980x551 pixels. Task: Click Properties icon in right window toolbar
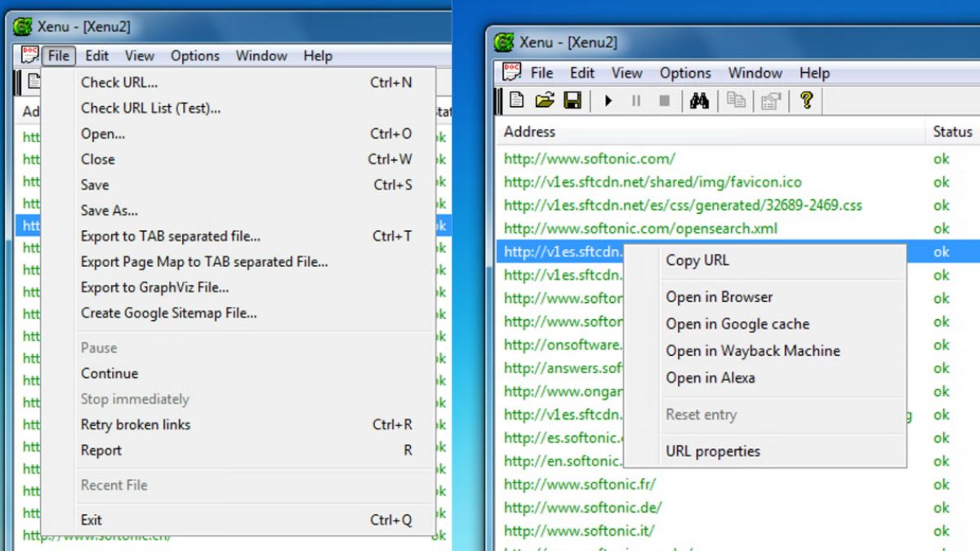pyautogui.click(x=770, y=101)
